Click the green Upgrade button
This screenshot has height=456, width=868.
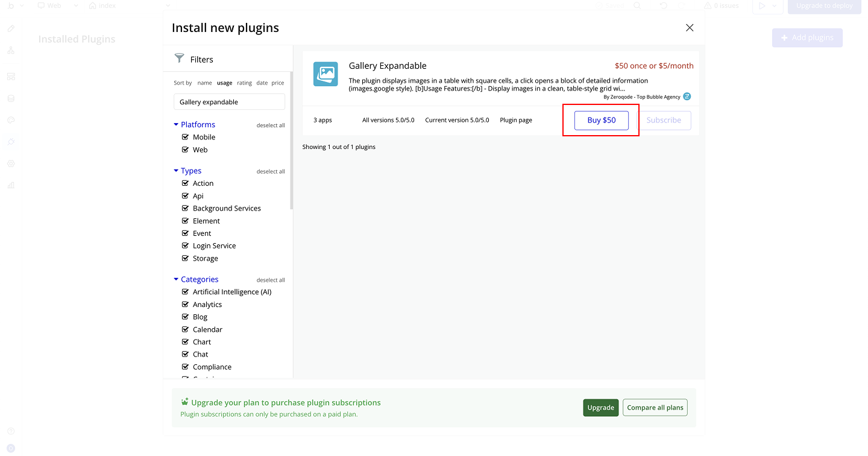pyautogui.click(x=600, y=408)
